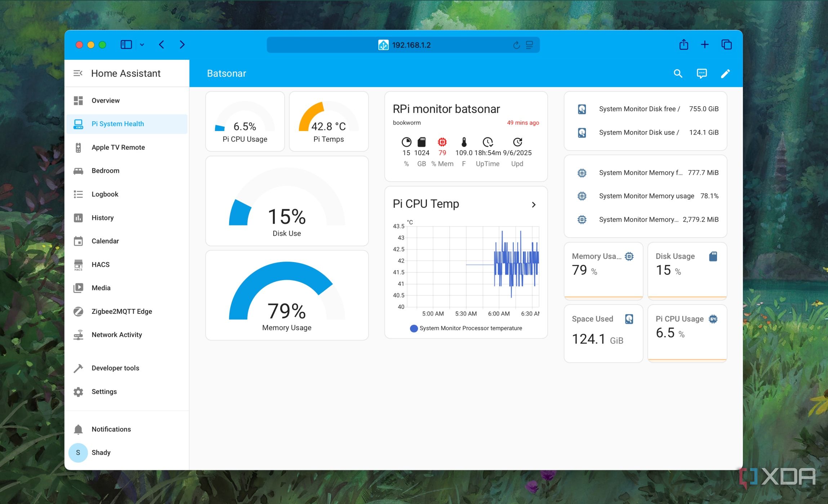The image size is (828, 504).
Task: Click the Notifications bell icon
Action: click(78, 429)
